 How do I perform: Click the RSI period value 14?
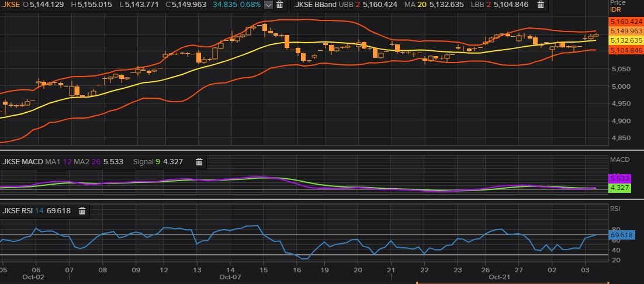[x=39, y=211]
